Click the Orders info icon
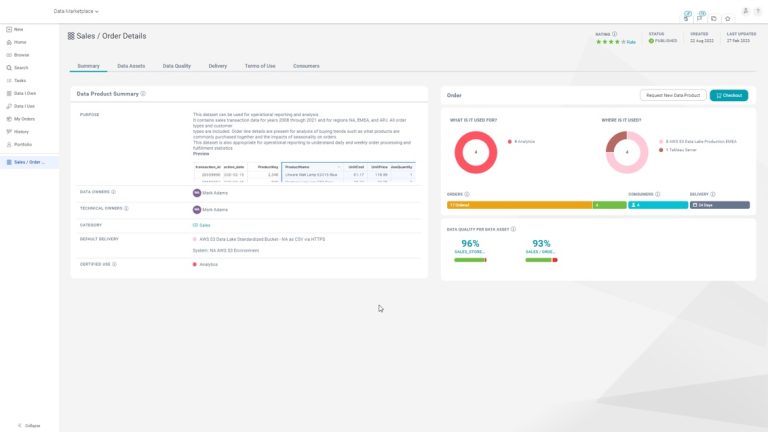The image size is (768, 432). pyautogui.click(x=467, y=194)
